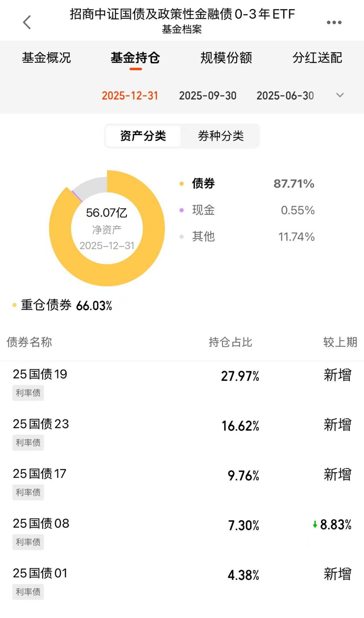Click the green down arrow beside 8.83%

click(315, 525)
